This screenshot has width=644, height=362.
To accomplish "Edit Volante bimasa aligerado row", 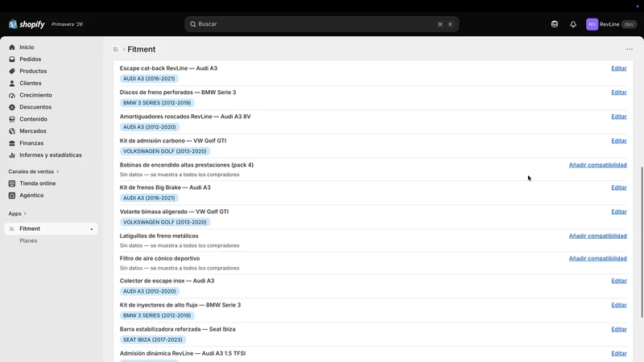I will (619, 212).
